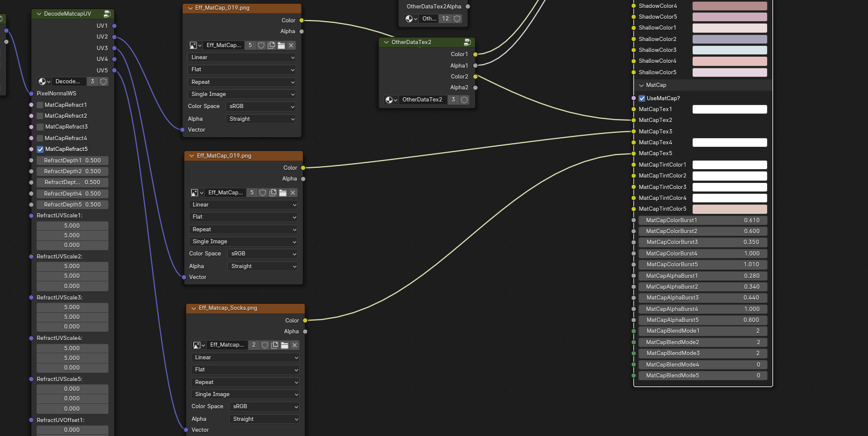The width and height of the screenshot is (868, 436).
Task: Enable the MatCapRefract1 checkbox
Action: pyautogui.click(x=40, y=105)
